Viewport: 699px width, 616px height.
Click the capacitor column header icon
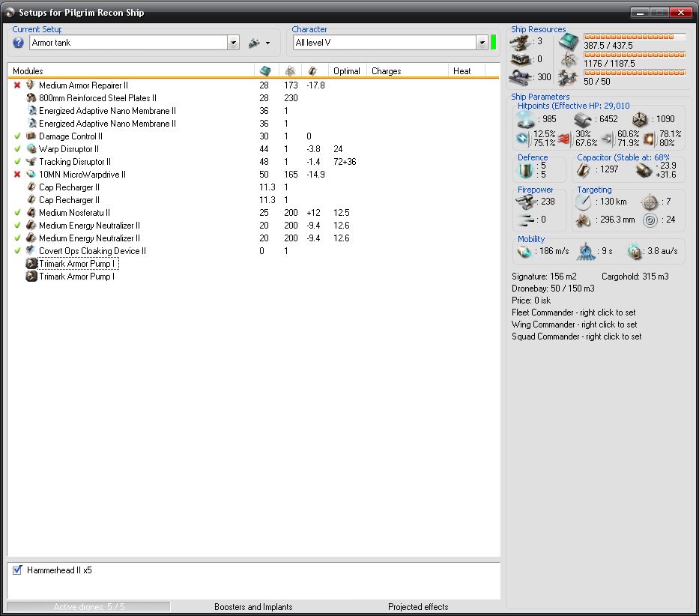click(x=312, y=71)
